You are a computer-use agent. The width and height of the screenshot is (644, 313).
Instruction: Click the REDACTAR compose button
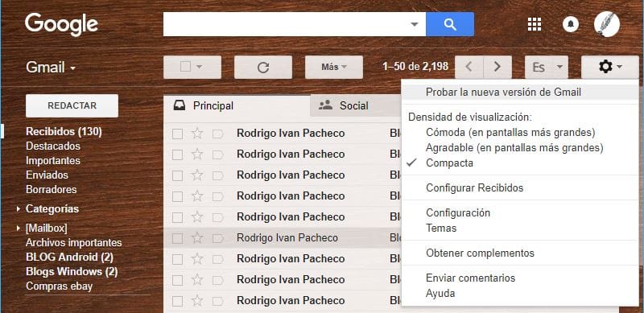(x=72, y=105)
